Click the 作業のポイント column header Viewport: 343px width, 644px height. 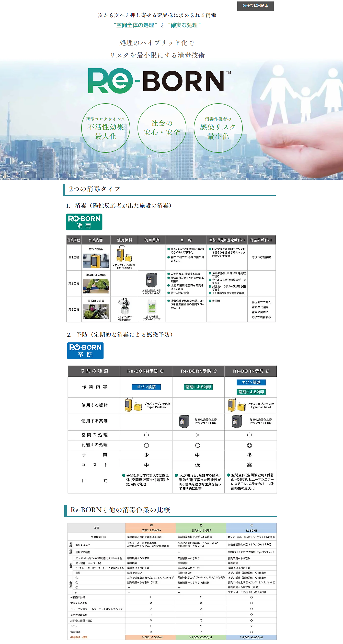(262, 240)
